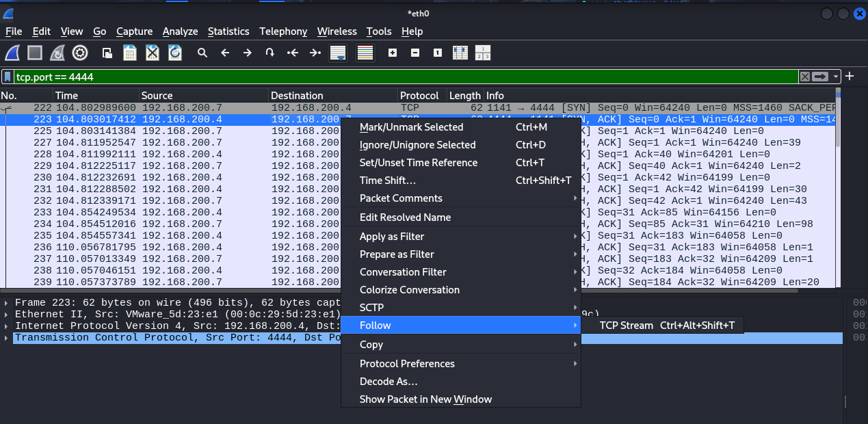Expand Packet Comments submenu

click(x=461, y=198)
